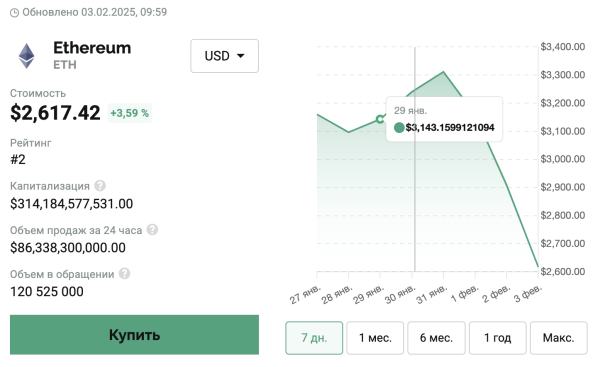600x367 pixels.
Task: Click the 1 фев. x-axis label
Action: 465,294
